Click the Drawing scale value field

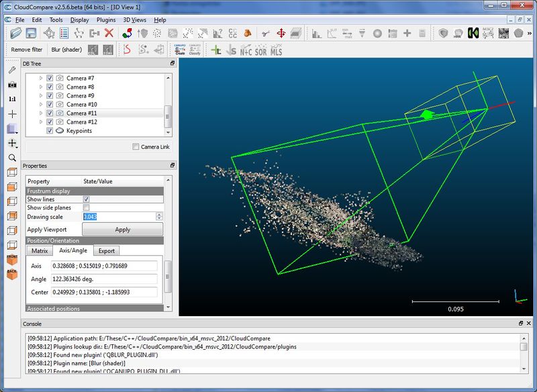point(119,217)
